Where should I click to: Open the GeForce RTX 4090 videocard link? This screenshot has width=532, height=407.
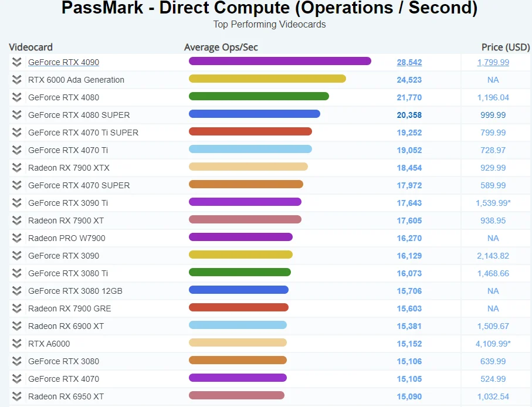click(x=63, y=62)
